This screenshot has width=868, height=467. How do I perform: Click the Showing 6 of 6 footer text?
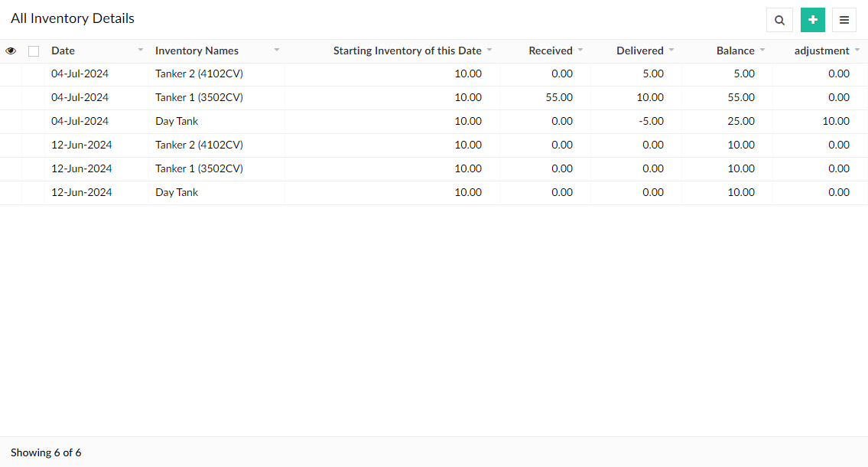click(46, 452)
